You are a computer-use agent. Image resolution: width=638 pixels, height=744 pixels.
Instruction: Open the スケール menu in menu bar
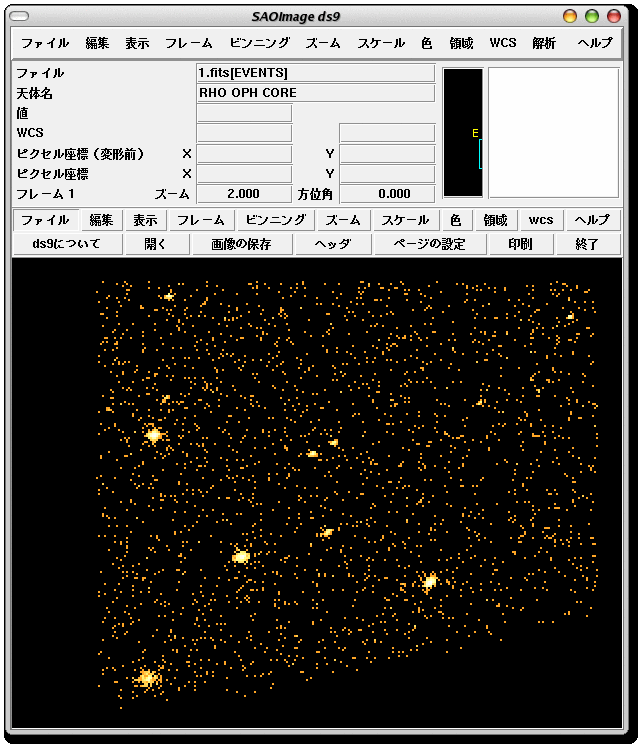(x=381, y=43)
